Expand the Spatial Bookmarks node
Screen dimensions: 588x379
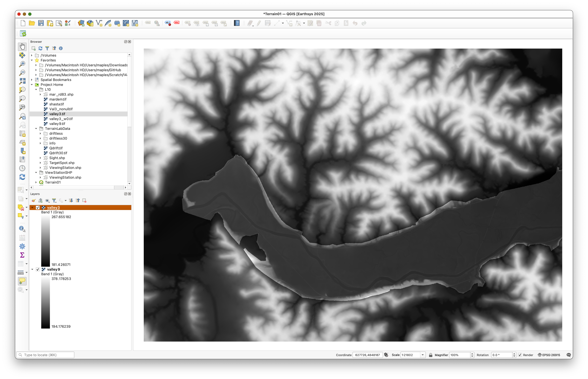tap(32, 80)
